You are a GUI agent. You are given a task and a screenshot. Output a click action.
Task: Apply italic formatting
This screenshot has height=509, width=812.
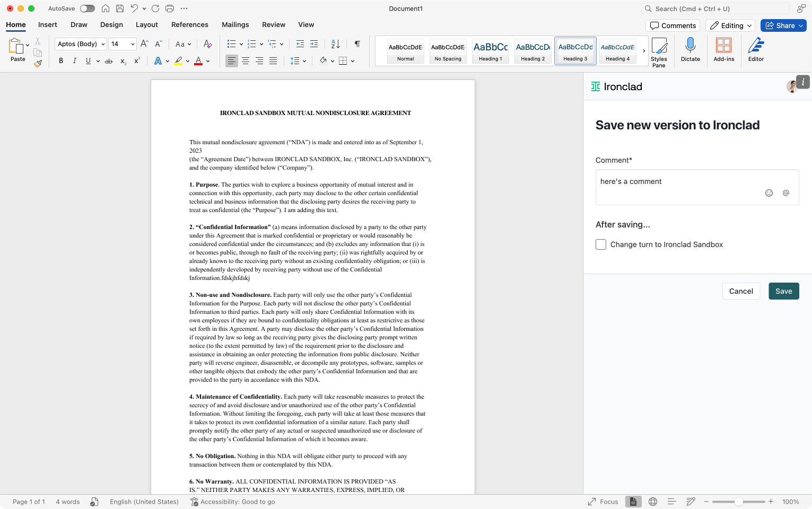click(74, 61)
